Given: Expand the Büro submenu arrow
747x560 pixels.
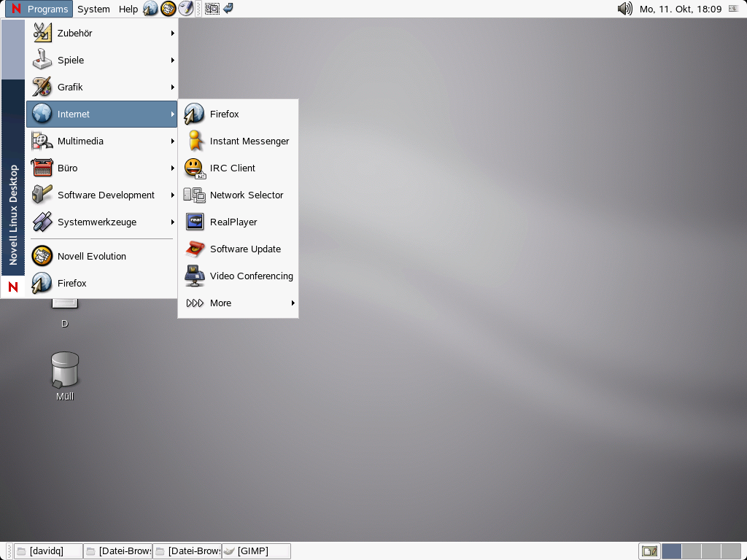Looking at the screenshot, I should pos(172,168).
